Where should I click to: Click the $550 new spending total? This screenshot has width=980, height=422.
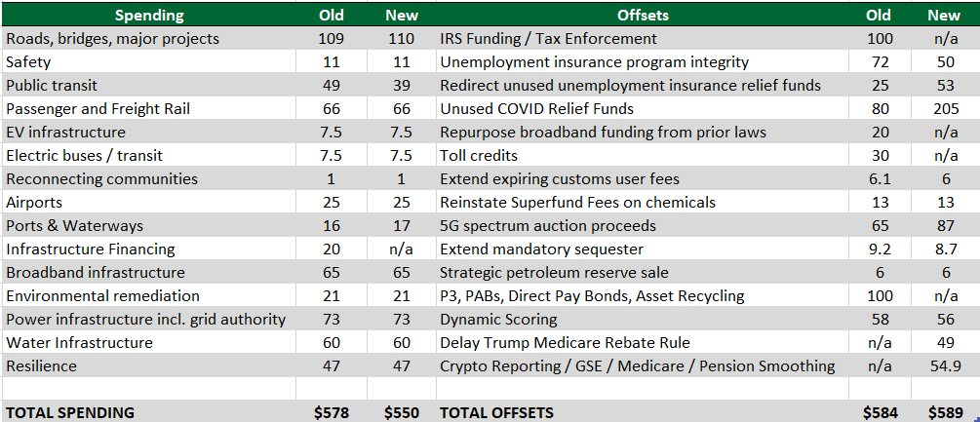coord(401,412)
